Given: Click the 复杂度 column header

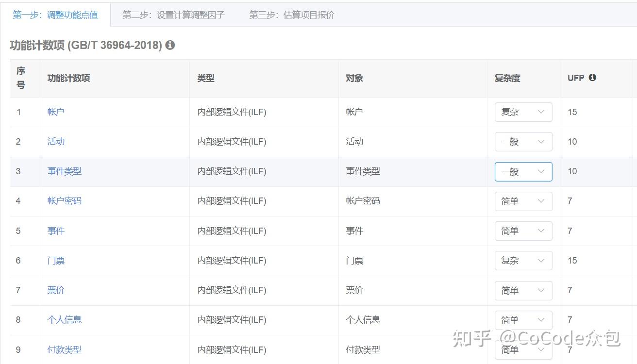Looking at the screenshot, I should (507, 78).
